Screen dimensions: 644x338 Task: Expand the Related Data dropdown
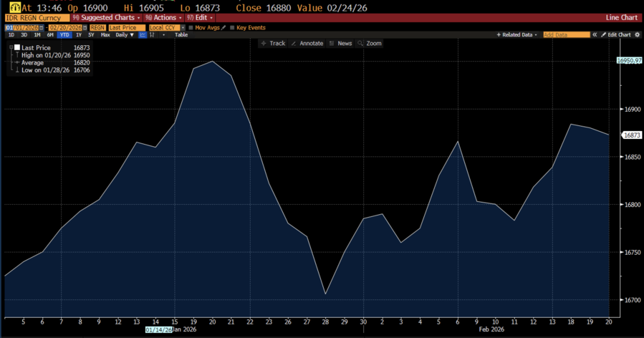point(517,34)
